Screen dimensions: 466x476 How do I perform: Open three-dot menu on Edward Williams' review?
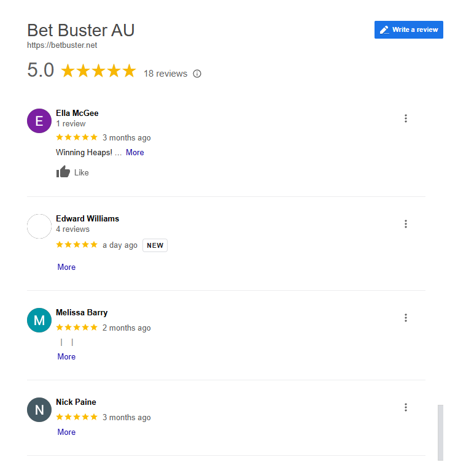click(x=406, y=224)
